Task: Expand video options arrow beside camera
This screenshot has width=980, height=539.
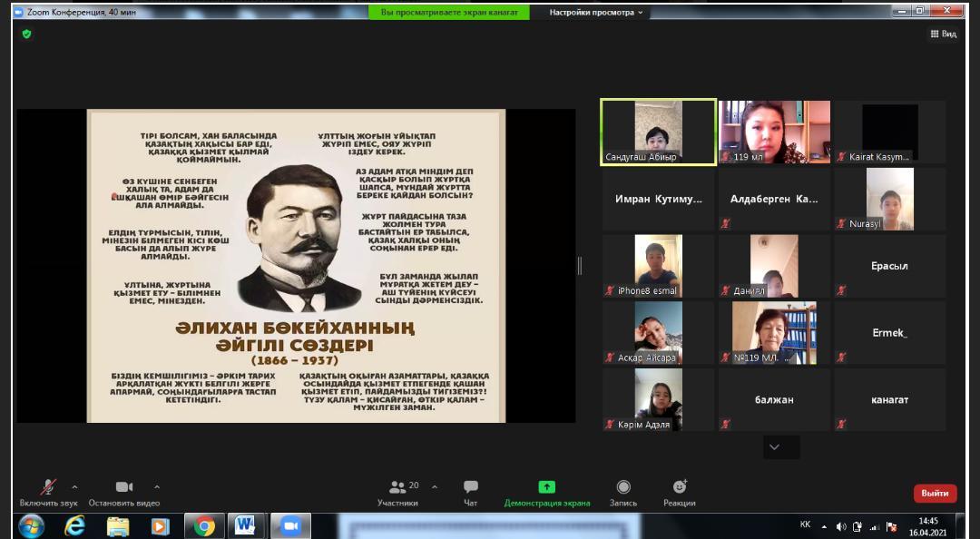Action: (157, 487)
